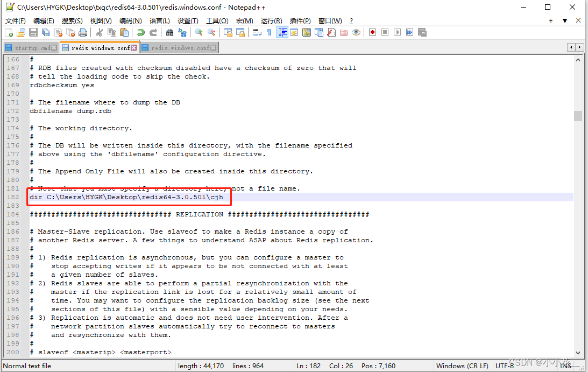Image resolution: width=588 pixels, height=372 pixels.
Task: Open the Document Map icon
Action: coord(307,32)
